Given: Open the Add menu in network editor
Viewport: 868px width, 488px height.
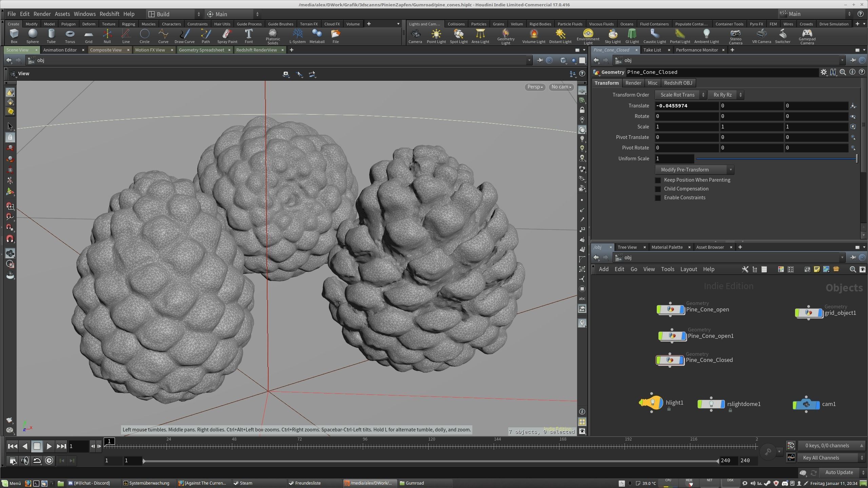Looking at the screenshot, I should (604, 269).
